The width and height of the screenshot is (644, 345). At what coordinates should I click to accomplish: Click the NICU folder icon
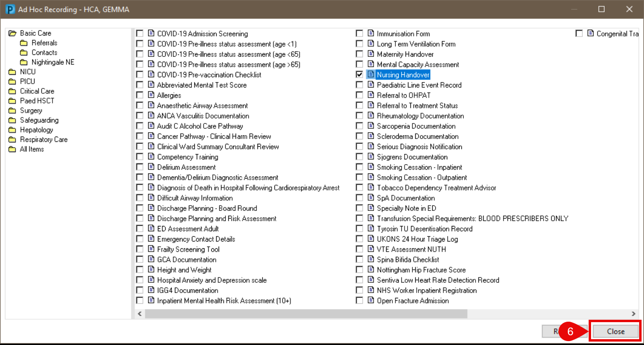pos(12,72)
